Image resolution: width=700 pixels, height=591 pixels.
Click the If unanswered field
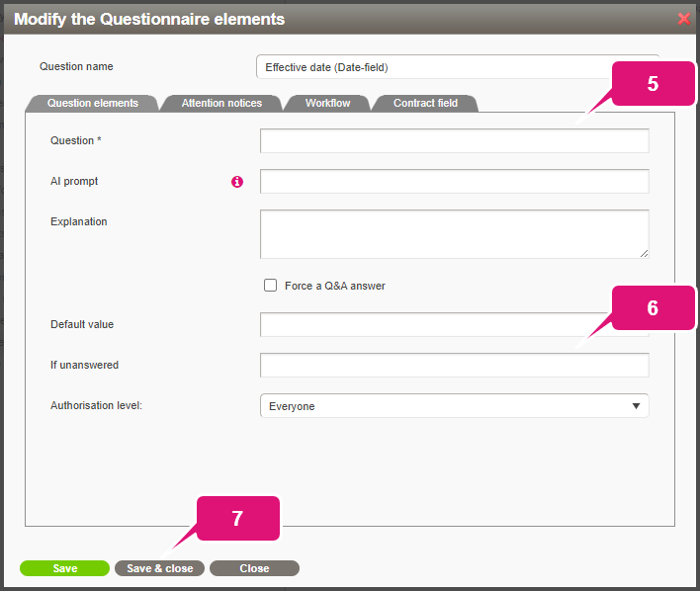coord(454,365)
